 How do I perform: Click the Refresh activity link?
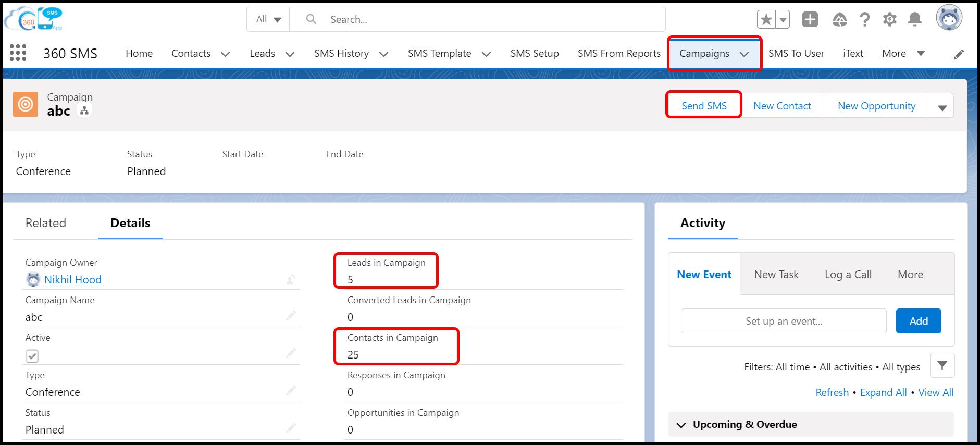(832, 392)
